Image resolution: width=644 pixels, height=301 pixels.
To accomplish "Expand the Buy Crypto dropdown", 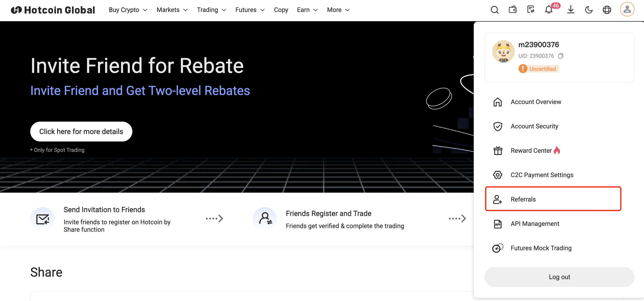I will click(x=128, y=10).
